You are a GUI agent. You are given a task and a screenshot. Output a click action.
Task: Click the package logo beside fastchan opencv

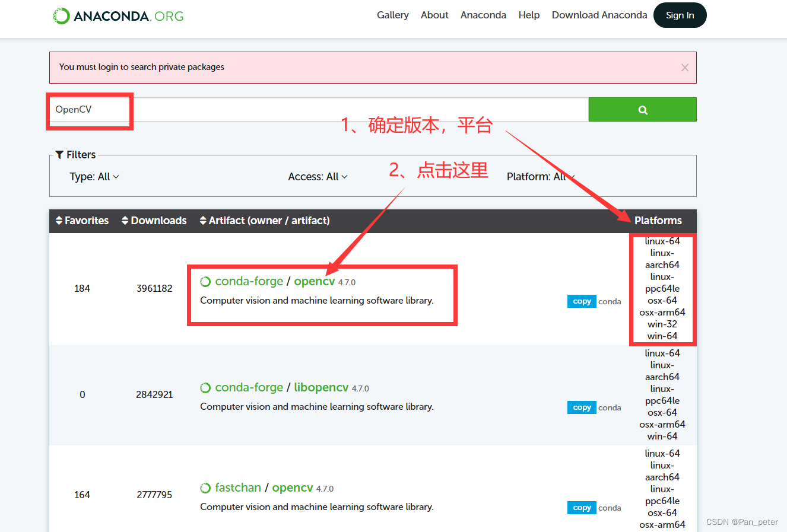pyautogui.click(x=205, y=488)
